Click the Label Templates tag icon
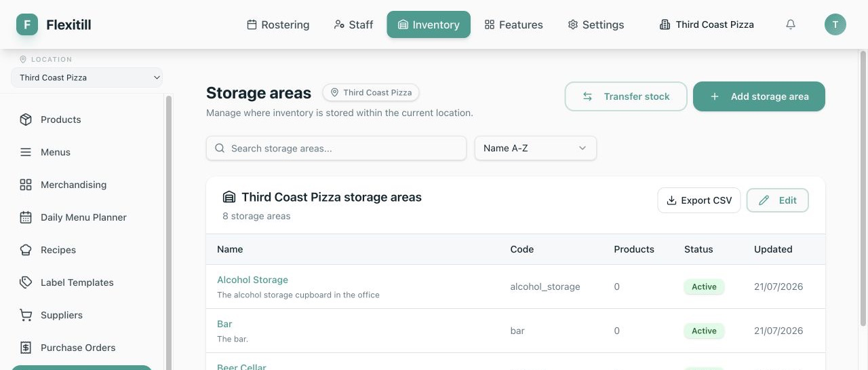 (x=26, y=282)
